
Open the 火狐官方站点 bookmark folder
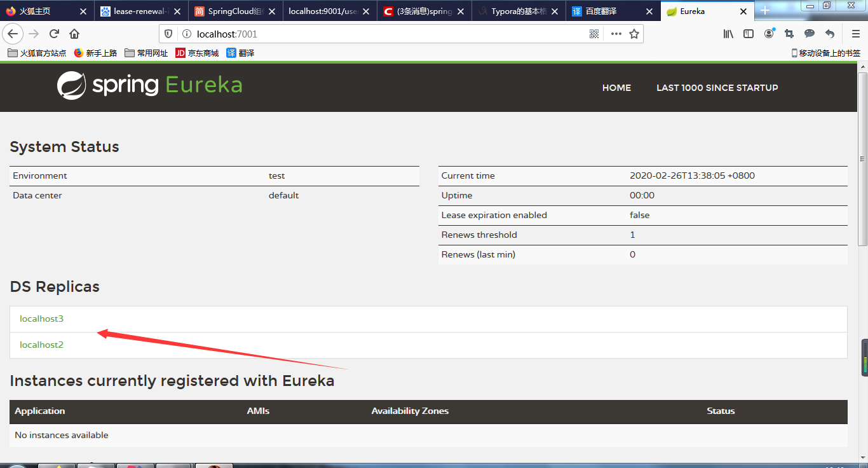[37, 53]
